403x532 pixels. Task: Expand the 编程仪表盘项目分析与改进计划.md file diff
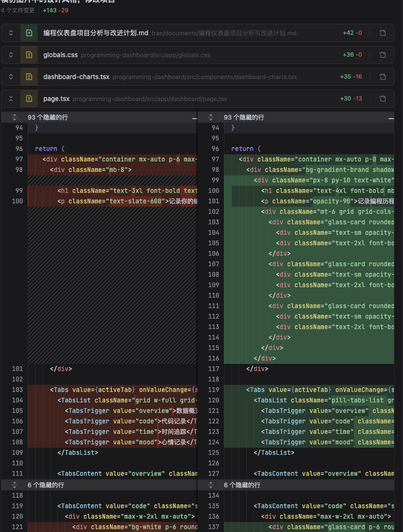pyautogui.click(x=11, y=33)
